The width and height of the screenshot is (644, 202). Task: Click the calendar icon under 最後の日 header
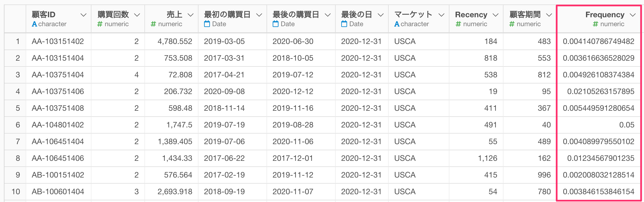pyautogui.click(x=344, y=24)
